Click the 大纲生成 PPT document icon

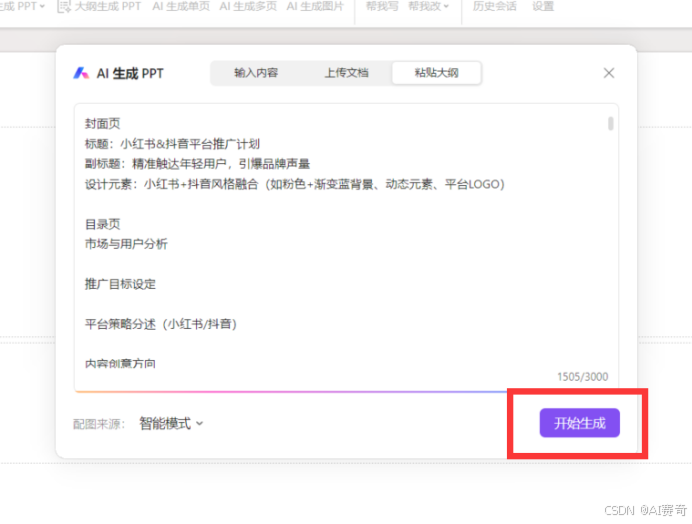(64, 6)
